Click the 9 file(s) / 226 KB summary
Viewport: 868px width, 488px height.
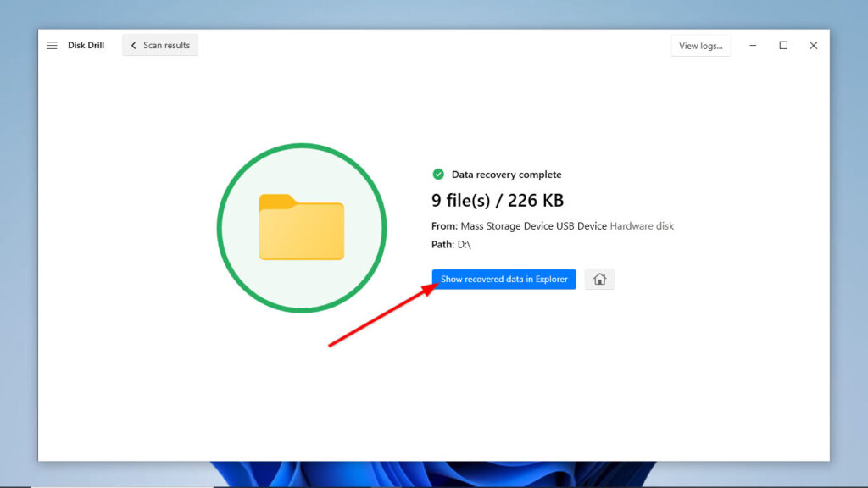click(x=497, y=200)
